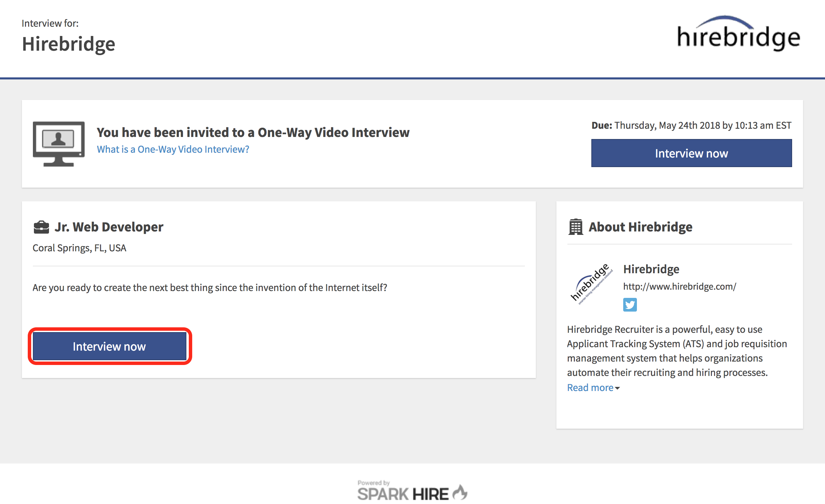This screenshot has height=504, width=825.
Task: Click the video interview monitor icon
Action: point(59,144)
